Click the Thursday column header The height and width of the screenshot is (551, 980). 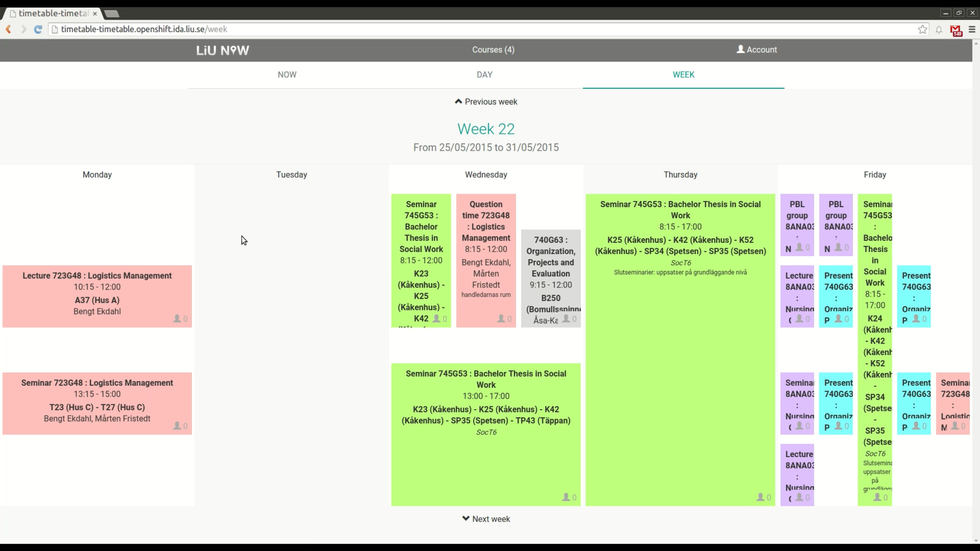pyautogui.click(x=680, y=174)
